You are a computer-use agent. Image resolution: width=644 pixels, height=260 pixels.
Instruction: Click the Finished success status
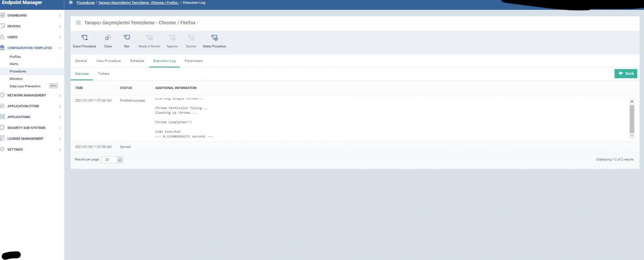132,101
